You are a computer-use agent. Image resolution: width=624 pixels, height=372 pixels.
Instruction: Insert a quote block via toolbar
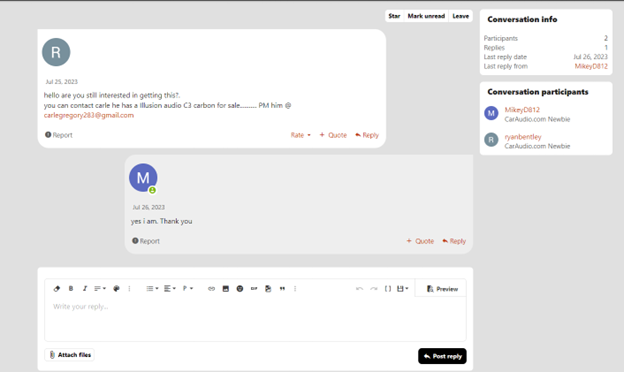pos(282,288)
